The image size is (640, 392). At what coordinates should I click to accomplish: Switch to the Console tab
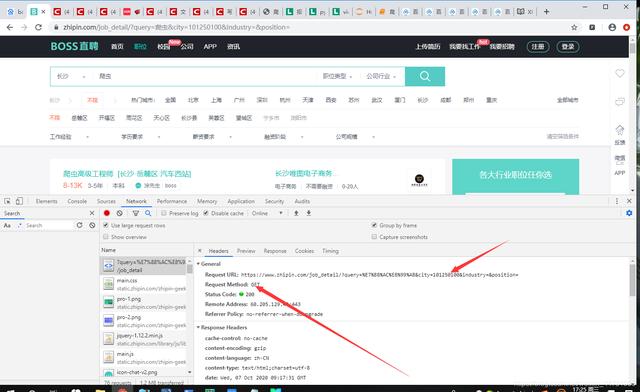(x=77, y=201)
